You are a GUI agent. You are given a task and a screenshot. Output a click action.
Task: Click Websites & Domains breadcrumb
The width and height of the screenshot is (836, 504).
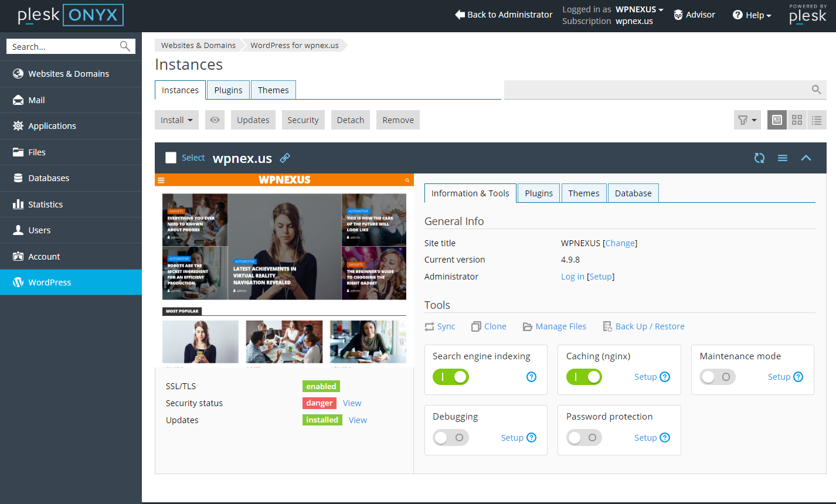(x=198, y=45)
